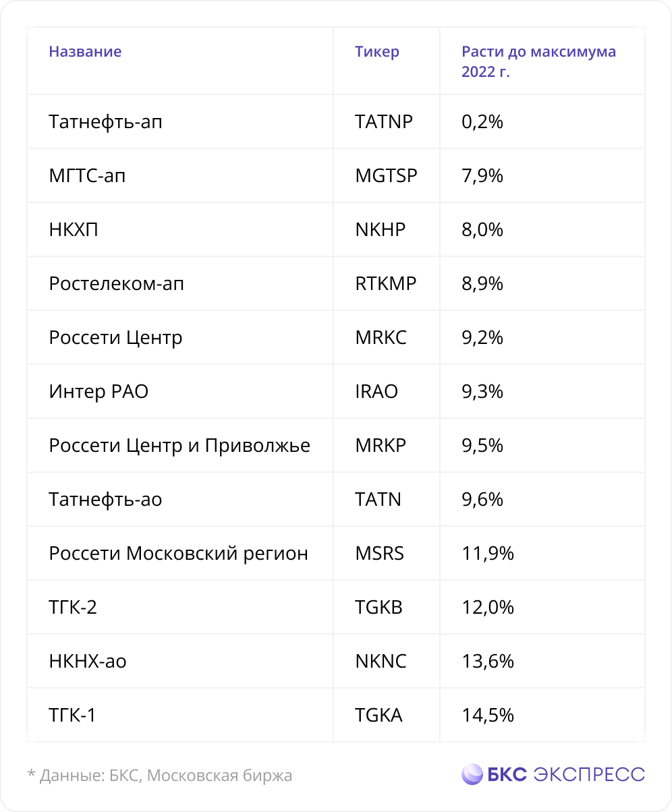Select the Ростелеком-ап company name
Viewport: 672px width, 812px height.
(117, 283)
